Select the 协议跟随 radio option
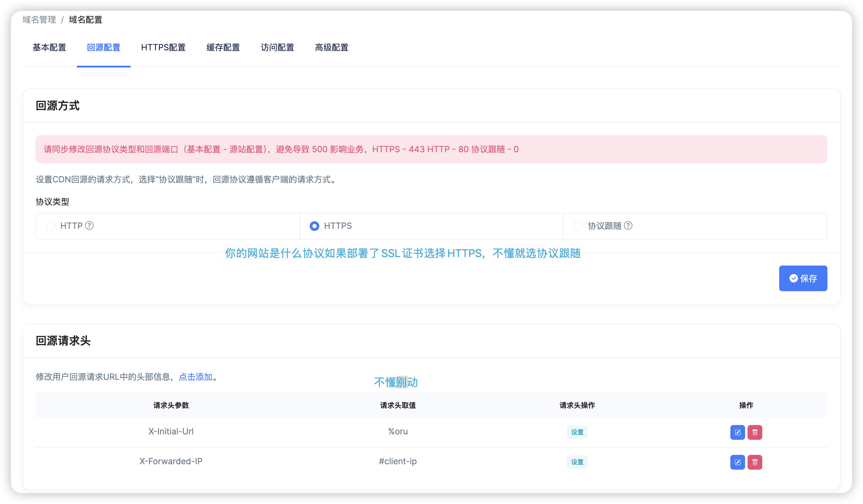863x504 pixels. point(578,226)
